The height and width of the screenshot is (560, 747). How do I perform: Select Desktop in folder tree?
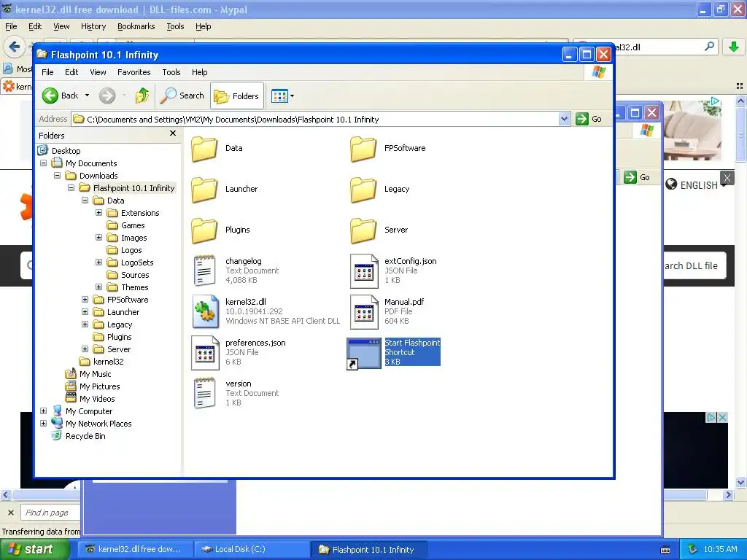click(x=59, y=150)
